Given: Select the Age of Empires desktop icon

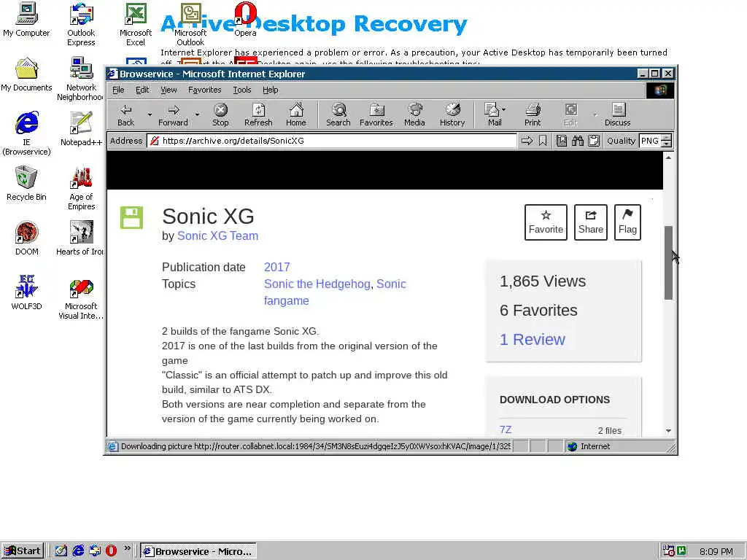Looking at the screenshot, I should click(x=82, y=189).
